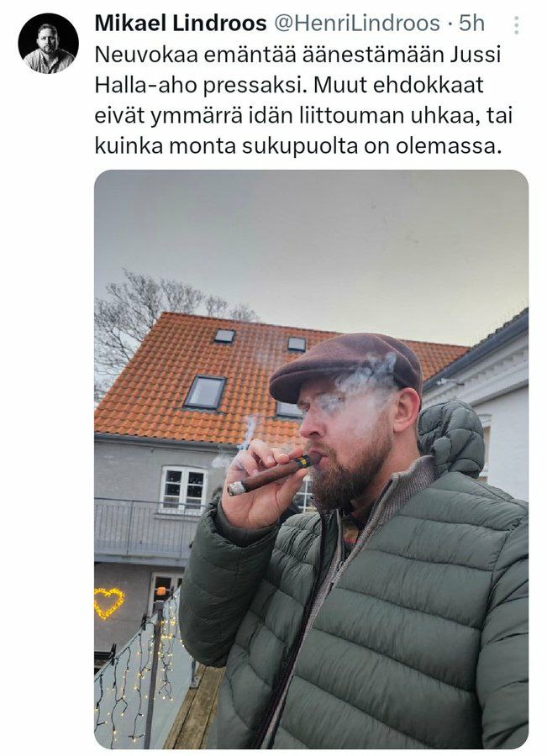The image size is (547, 756).
Task: Click the largest skylight window on roof
Action: [206, 392]
